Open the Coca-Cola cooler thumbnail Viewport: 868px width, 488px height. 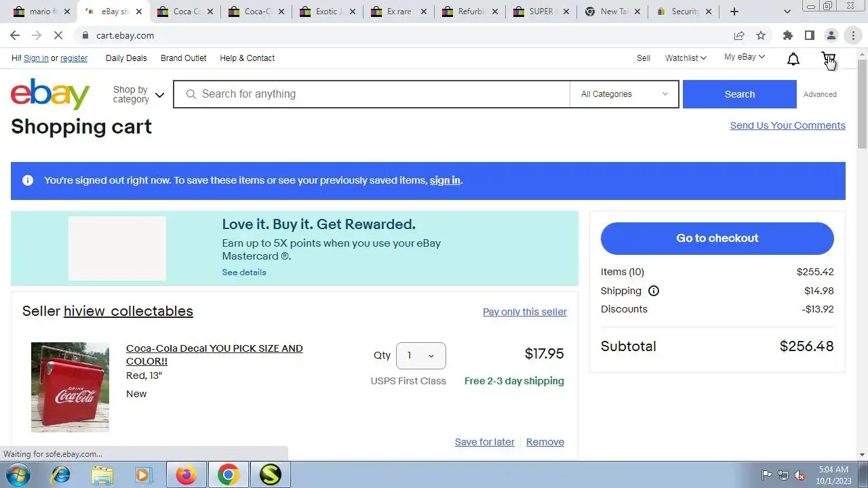[x=70, y=387]
